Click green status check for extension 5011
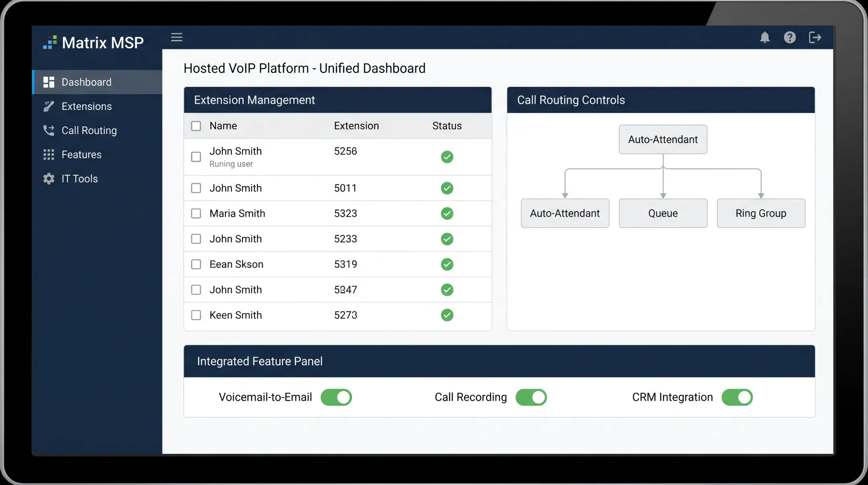This screenshot has height=485, width=868. 447,188
